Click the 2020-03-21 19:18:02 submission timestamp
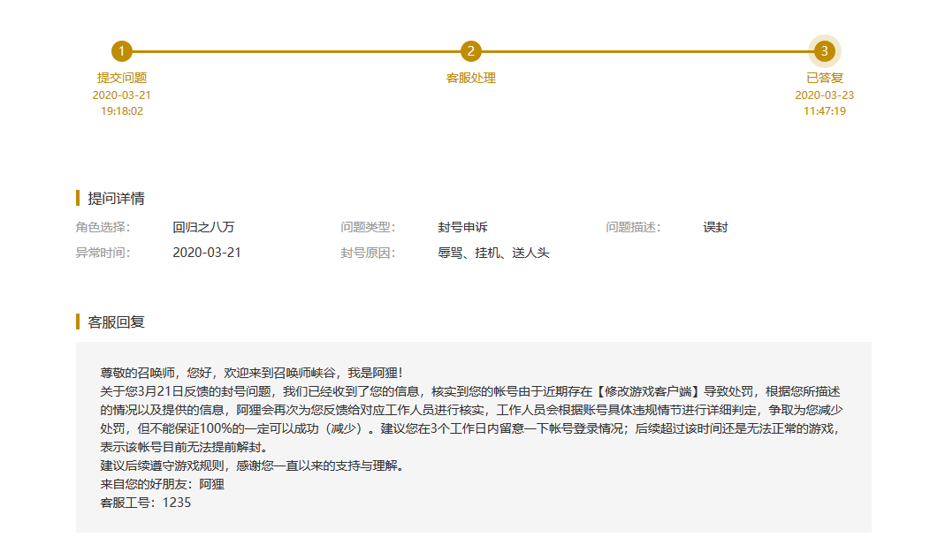930x560 pixels. click(x=122, y=103)
